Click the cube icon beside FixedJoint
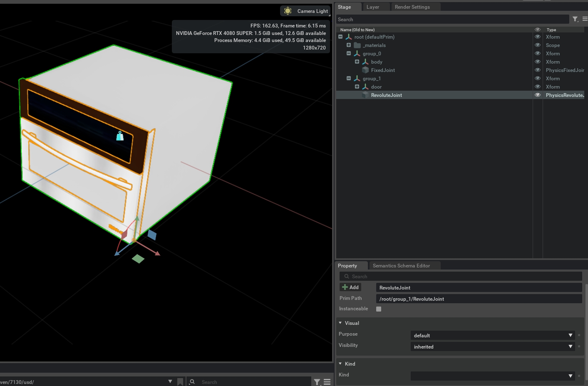588x386 pixels. click(x=365, y=70)
